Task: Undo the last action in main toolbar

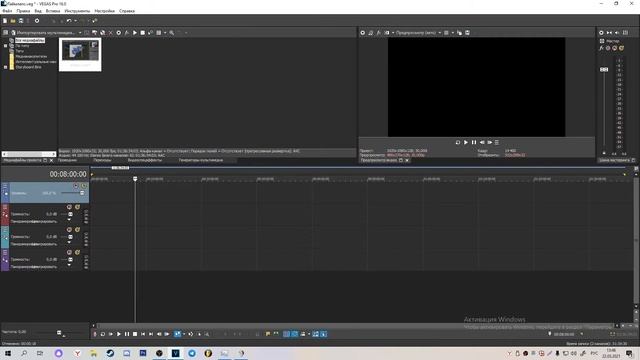Action: click(x=69, y=21)
